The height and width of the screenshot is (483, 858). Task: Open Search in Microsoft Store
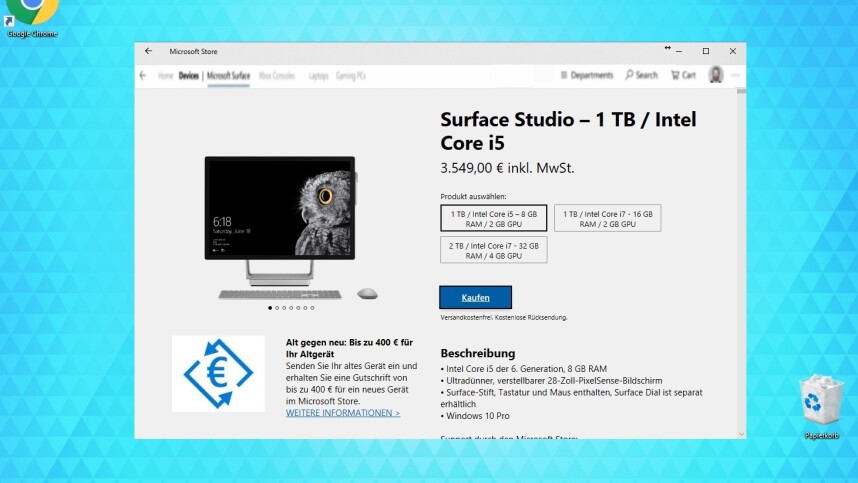[x=641, y=75]
